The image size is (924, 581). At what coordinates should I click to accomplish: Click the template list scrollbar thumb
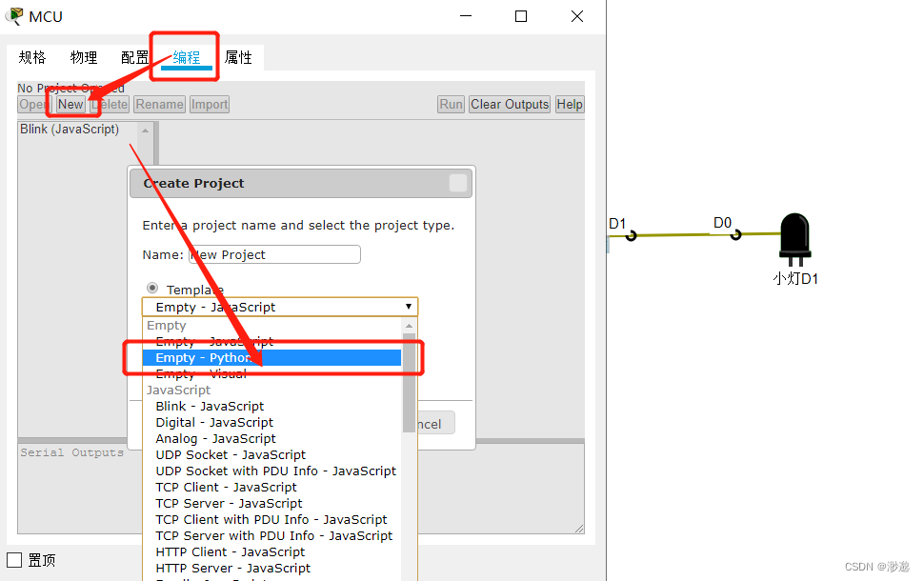coord(409,383)
